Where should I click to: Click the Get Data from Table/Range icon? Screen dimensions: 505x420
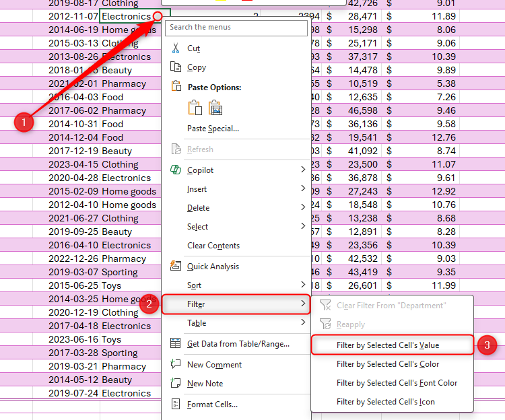tap(176, 344)
